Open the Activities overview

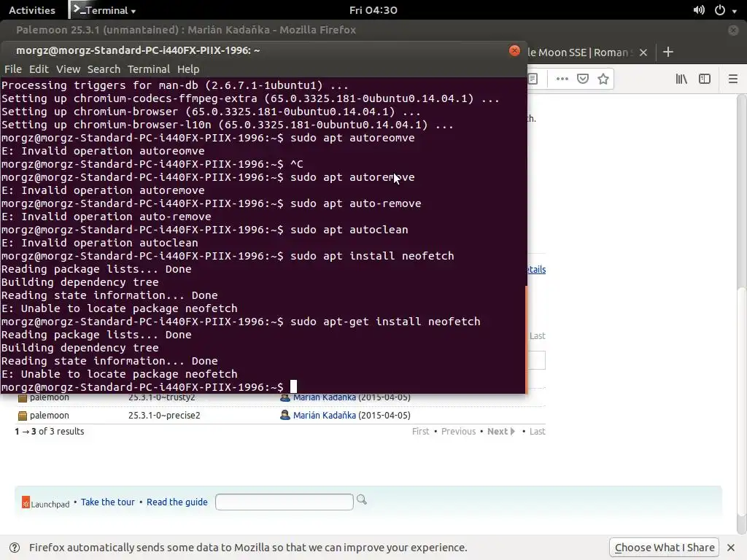pyautogui.click(x=32, y=10)
